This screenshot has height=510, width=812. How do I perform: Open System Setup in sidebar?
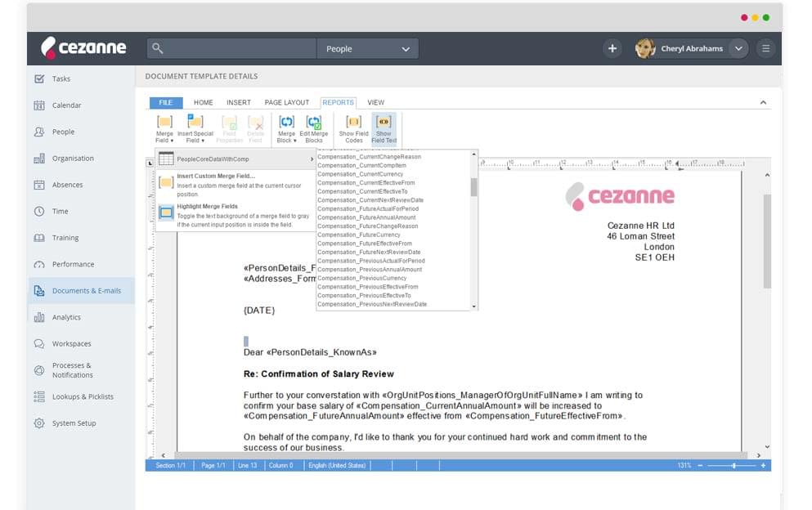(x=74, y=423)
